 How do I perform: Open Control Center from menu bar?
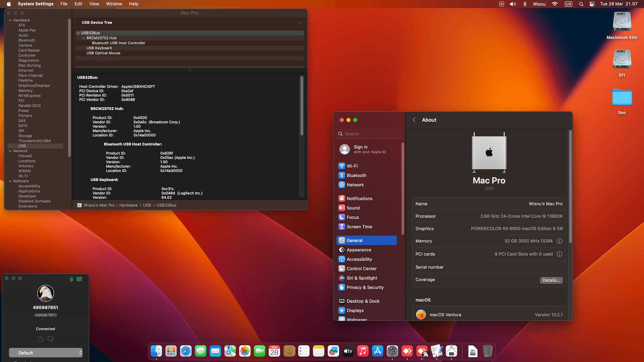click(x=592, y=4)
